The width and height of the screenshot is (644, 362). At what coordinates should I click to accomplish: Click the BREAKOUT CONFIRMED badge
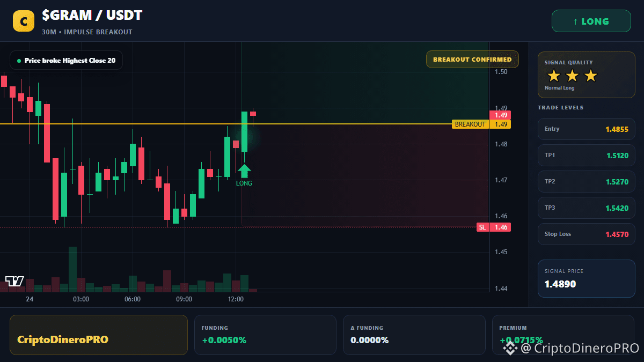472,59
